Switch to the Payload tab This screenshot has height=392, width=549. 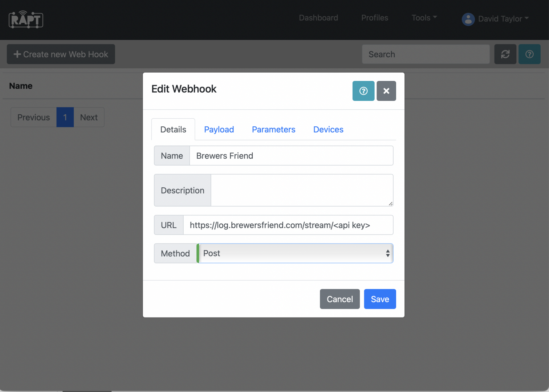click(219, 130)
